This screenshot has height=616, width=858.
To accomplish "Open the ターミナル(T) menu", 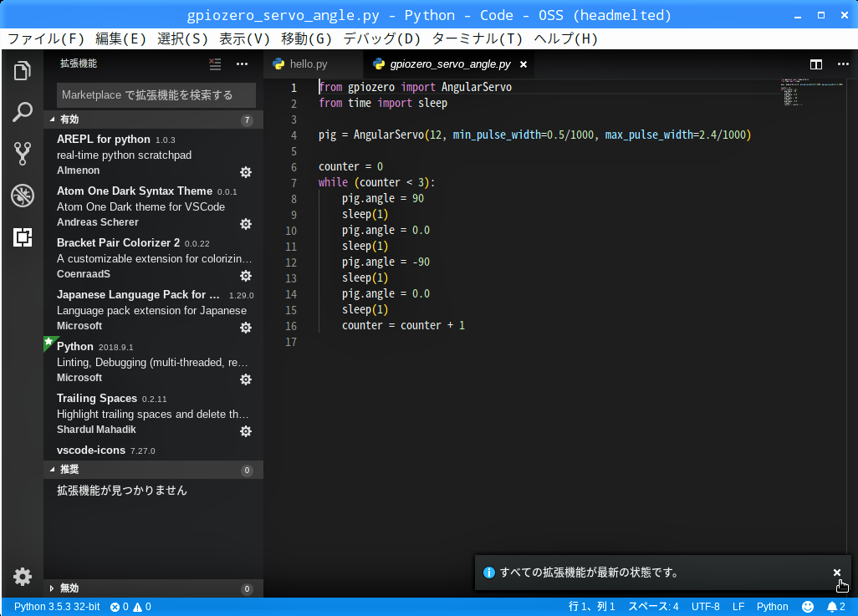I will pos(478,38).
